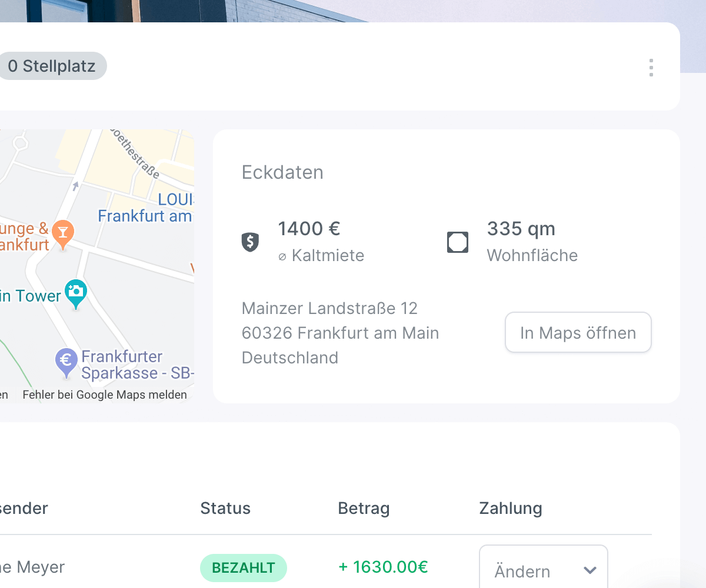Image resolution: width=706 pixels, height=588 pixels.
Task: Click the Kaltmiete shield dollar icon
Action: pyautogui.click(x=250, y=241)
